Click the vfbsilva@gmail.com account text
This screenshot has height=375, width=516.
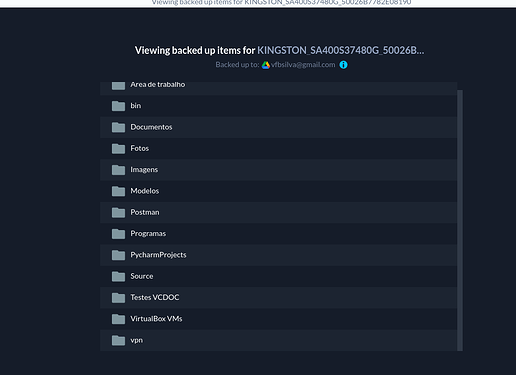tap(303, 65)
